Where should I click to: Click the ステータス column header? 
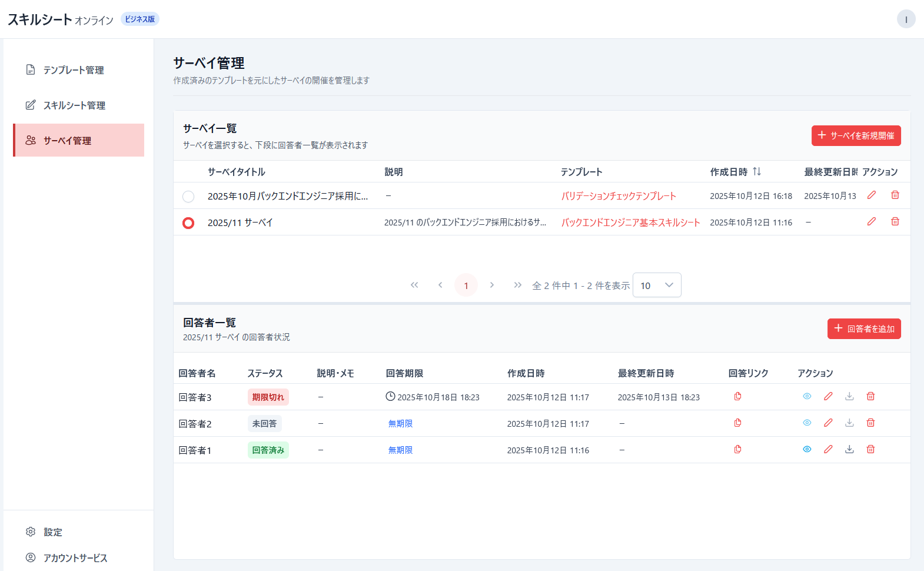click(x=265, y=373)
